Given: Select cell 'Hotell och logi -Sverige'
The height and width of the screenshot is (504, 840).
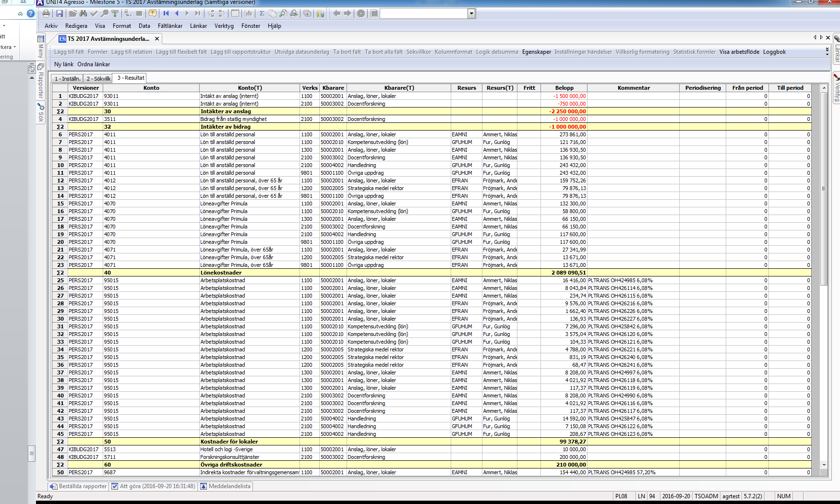Looking at the screenshot, I should point(250,449).
